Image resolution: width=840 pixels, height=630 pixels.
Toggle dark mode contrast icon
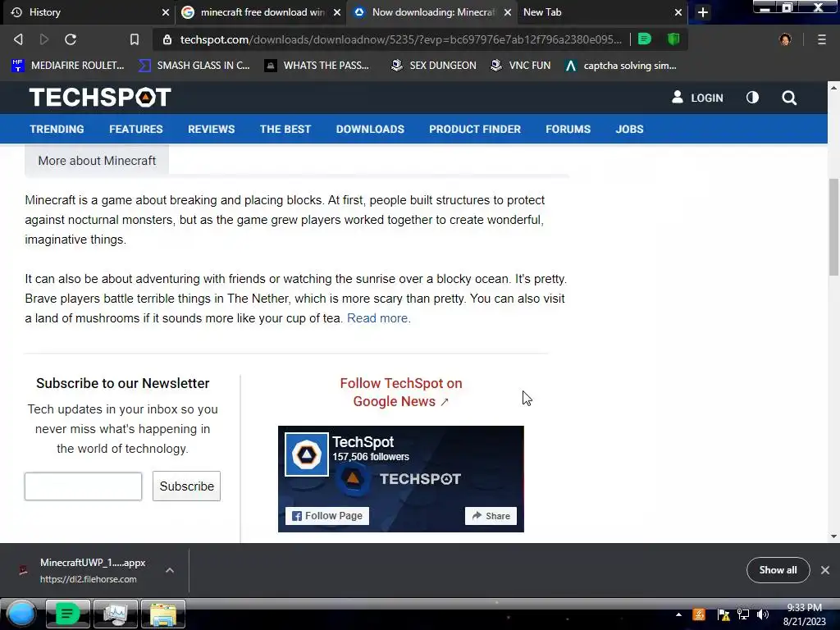point(752,97)
